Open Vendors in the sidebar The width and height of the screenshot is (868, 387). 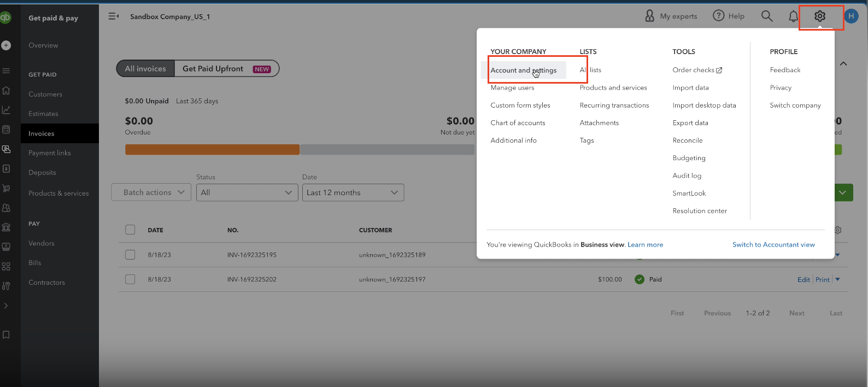click(42, 243)
